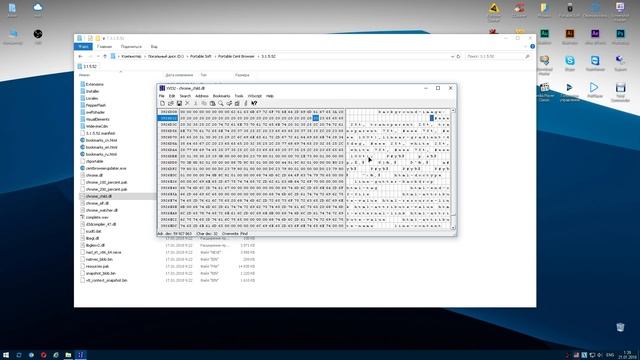Select chrome.dll file in Explorer
The height and width of the screenshot is (360, 640).
point(94,175)
